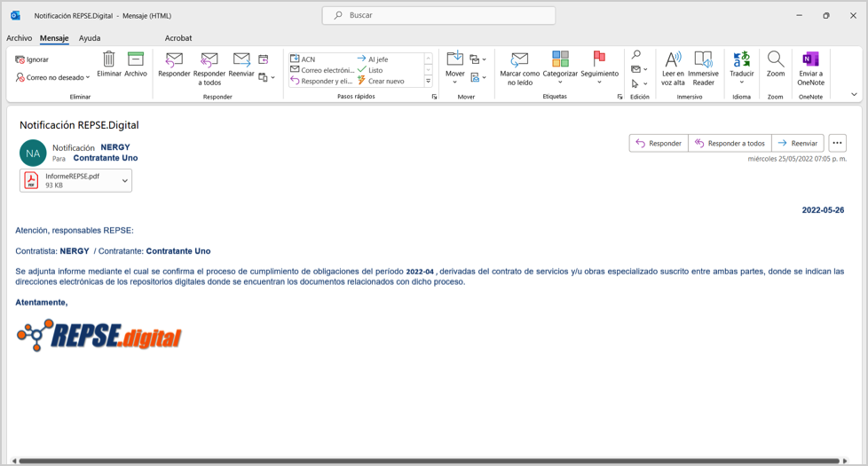Select the Correo electróni... quick step

(x=321, y=70)
